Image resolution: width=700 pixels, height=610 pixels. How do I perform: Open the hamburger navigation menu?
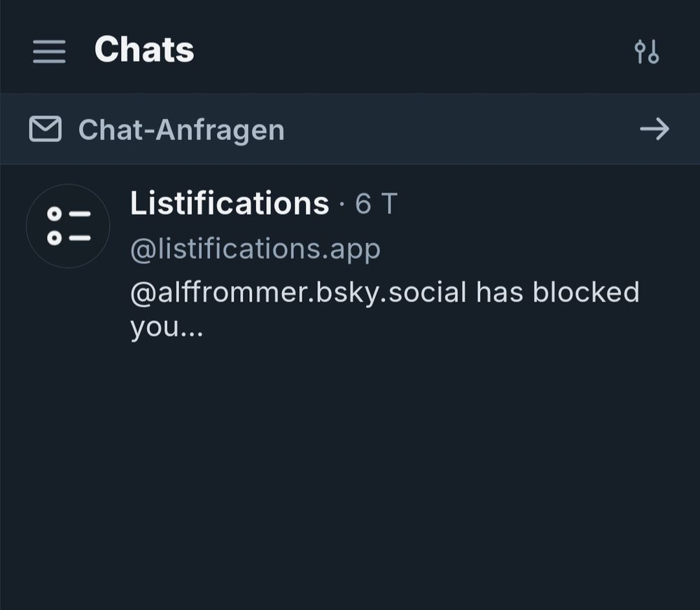click(x=48, y=50)
